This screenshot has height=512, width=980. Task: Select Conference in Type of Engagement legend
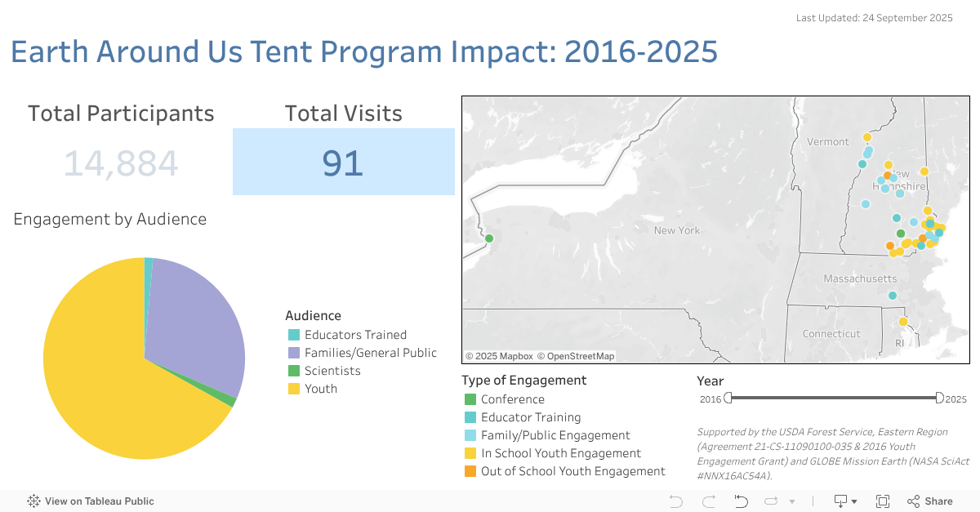tap(505, 399)
